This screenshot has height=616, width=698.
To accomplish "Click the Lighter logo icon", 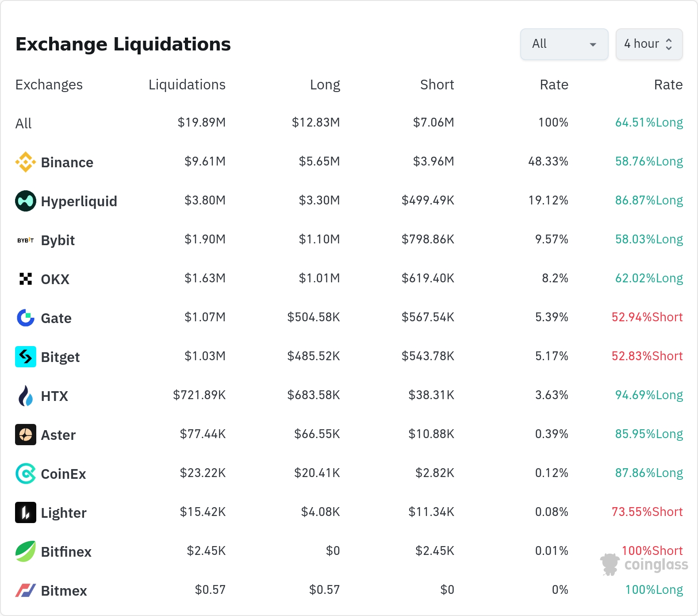I will (26, 512).
